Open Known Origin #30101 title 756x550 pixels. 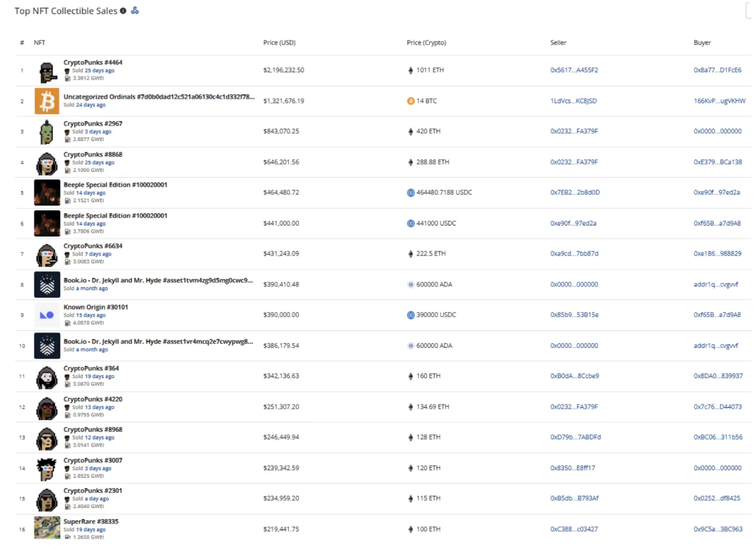click(x=95, y=307)
